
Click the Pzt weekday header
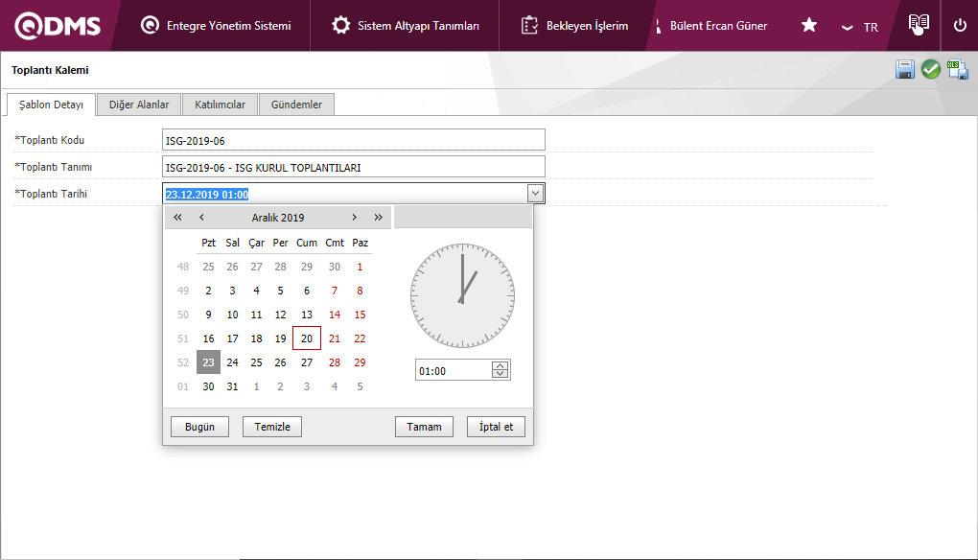point(208,243)
